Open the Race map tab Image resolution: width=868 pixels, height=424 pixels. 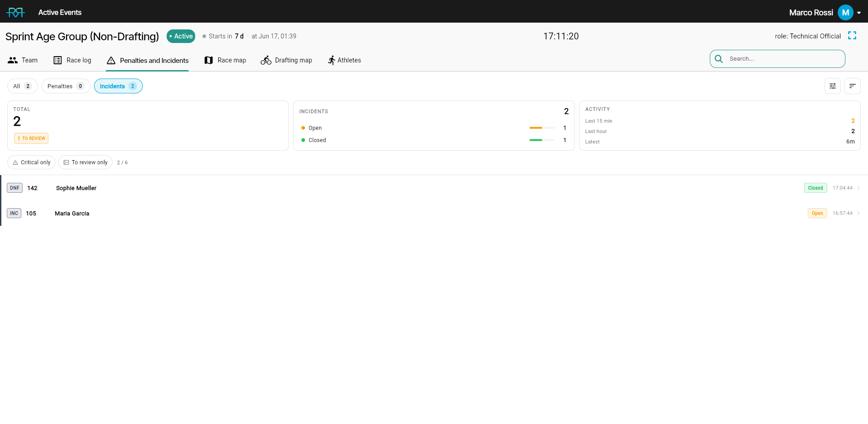click(225, 60)
